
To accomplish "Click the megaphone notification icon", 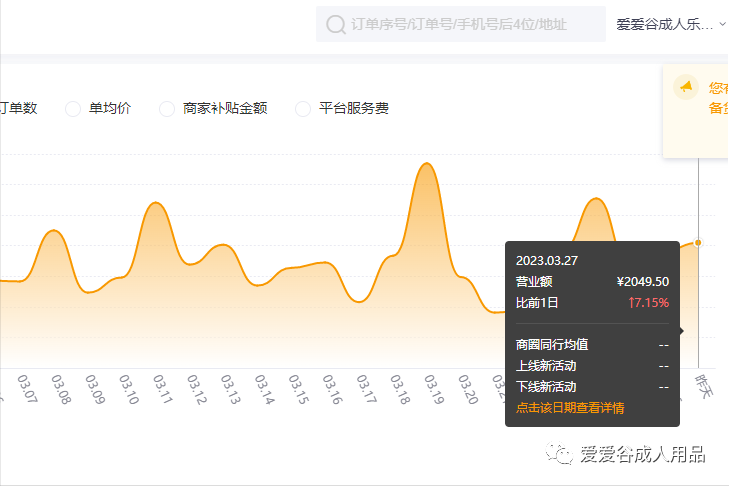I will point(686,87).
